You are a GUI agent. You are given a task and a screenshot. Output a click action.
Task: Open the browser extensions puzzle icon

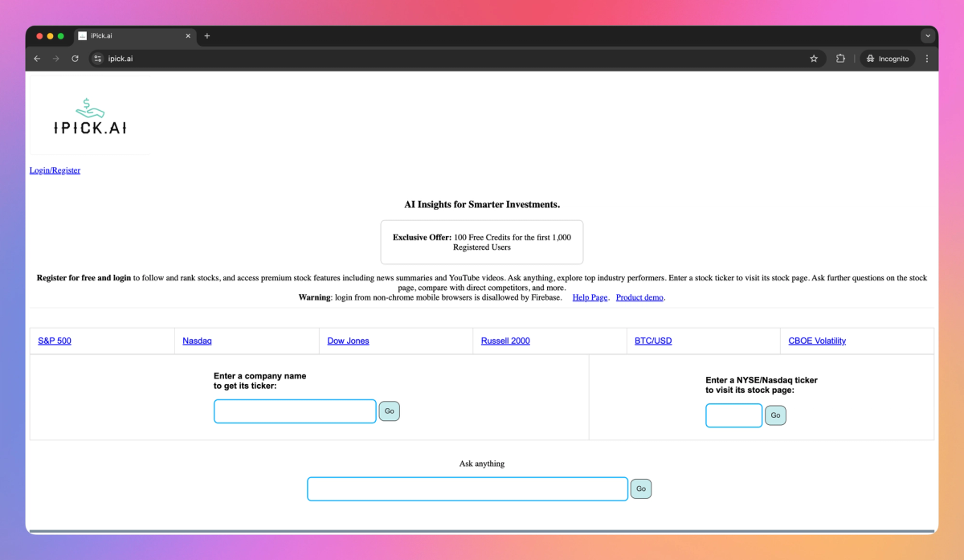[x=839, y=58]
